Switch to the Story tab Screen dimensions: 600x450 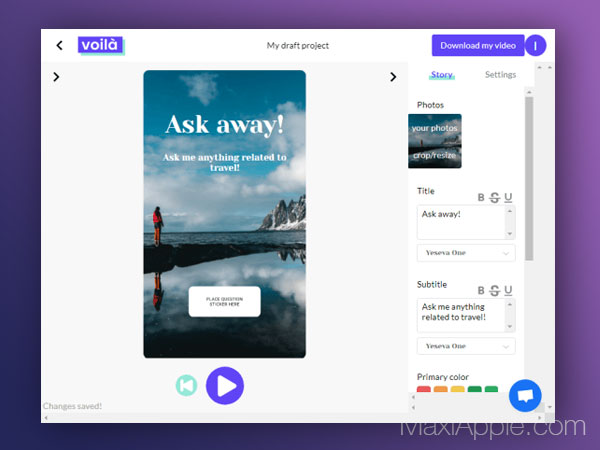point(442,75)
